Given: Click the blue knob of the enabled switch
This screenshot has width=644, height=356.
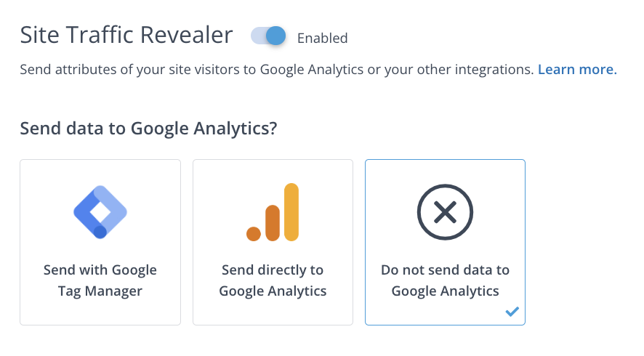Looking at the screenshot, I should pos(275,36).
